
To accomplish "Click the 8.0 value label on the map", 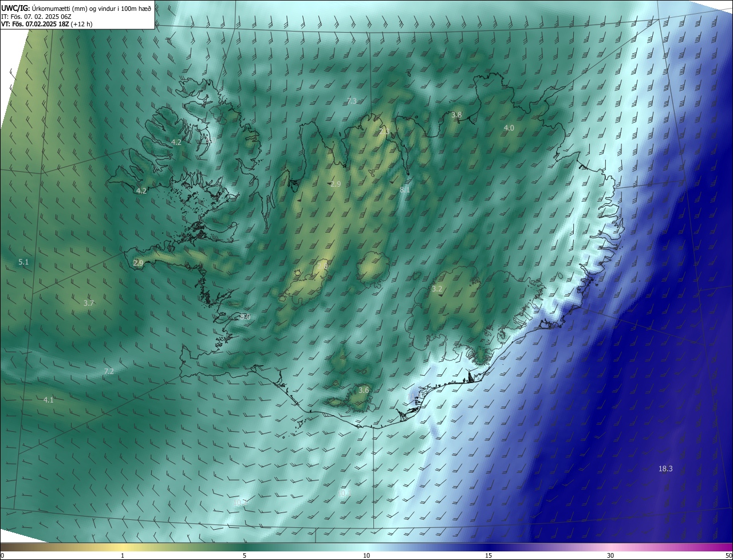I will point(245,317).
